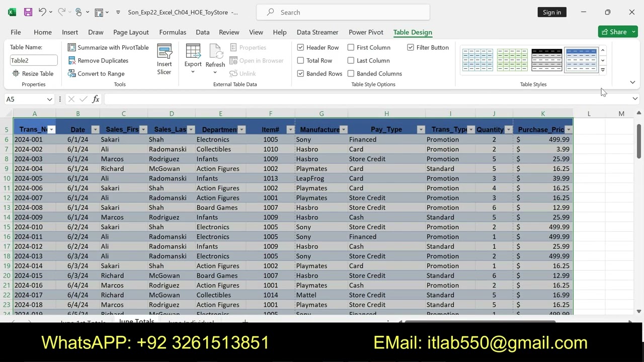
Task: Select the highlighted blue table style thumbnail
Action: 581,60
